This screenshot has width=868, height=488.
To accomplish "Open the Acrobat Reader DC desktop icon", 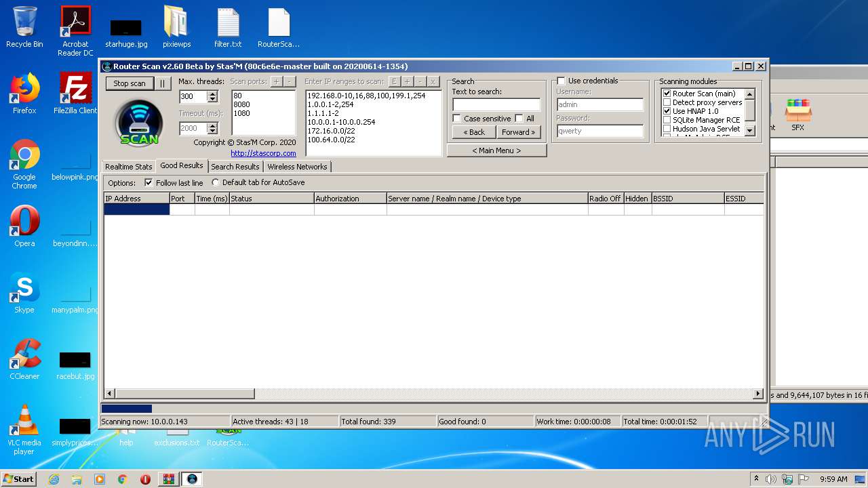I will point(75,31).
